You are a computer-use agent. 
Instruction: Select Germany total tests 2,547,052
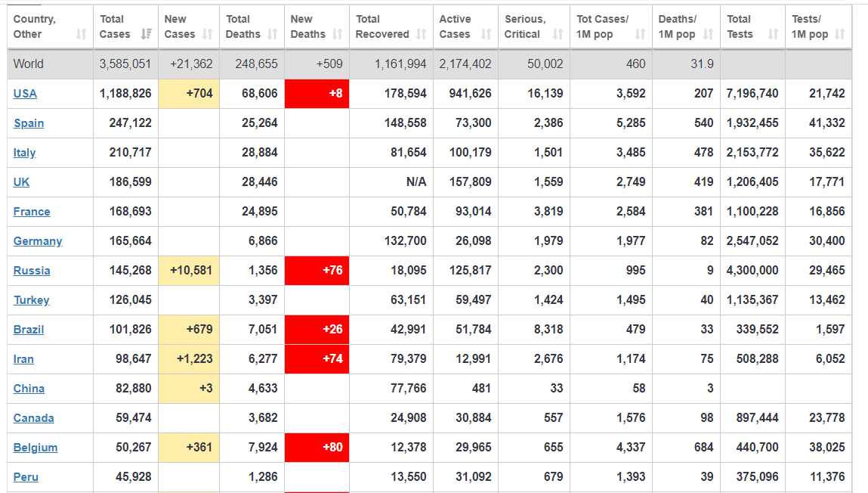752,241
